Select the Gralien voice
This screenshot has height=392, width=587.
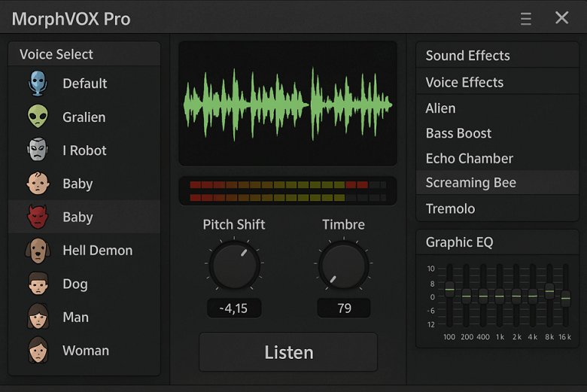click(x=84, y=117)
